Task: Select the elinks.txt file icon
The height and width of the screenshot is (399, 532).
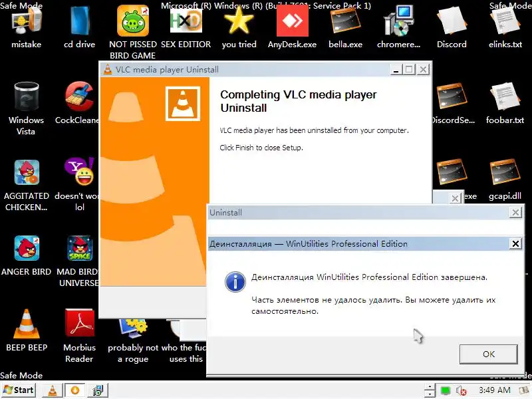Action: tap(505, 27)
